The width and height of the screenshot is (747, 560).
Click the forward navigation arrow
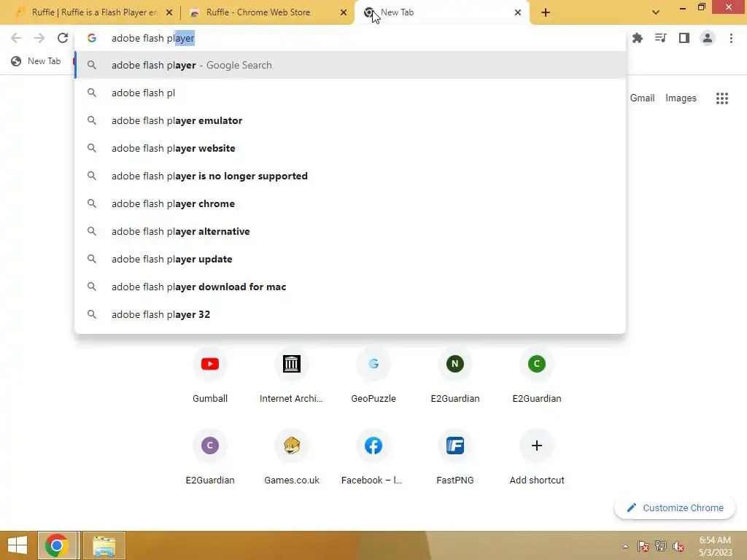(x=39, y=38)
